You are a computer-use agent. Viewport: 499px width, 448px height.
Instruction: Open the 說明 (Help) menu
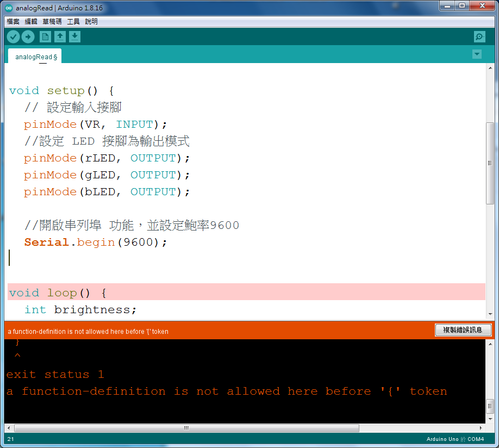point(91,22)
